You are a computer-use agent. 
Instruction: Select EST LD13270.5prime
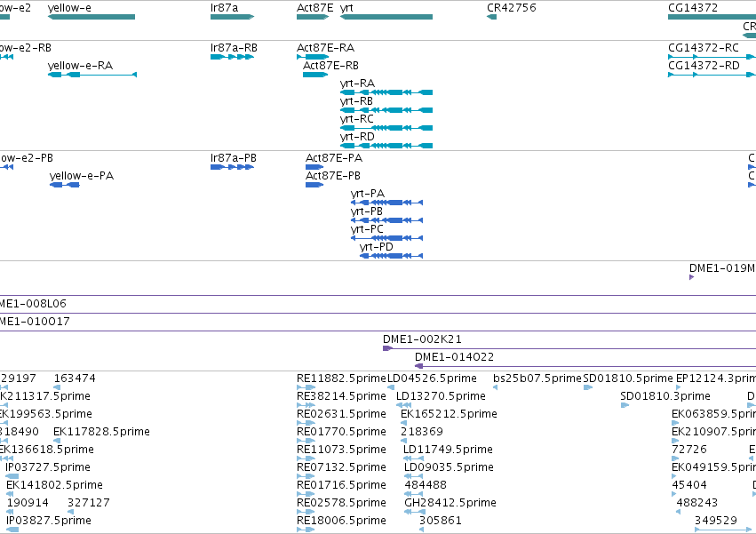[x=441, y=396]
